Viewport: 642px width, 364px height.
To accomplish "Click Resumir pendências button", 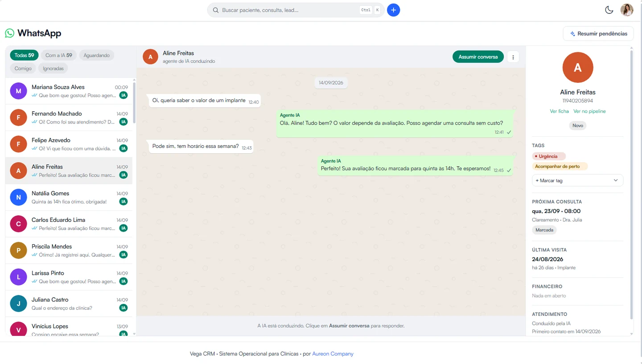I will (598, 33).
